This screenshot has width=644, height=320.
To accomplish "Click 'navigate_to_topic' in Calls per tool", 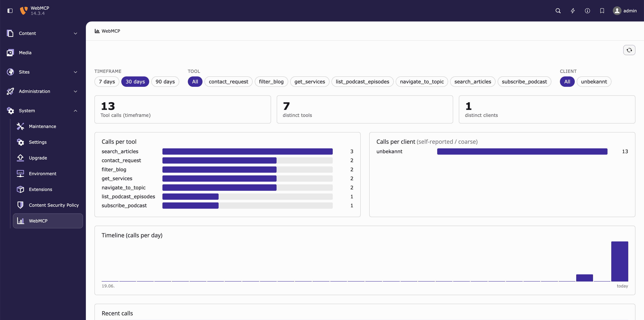I will 123,188.
